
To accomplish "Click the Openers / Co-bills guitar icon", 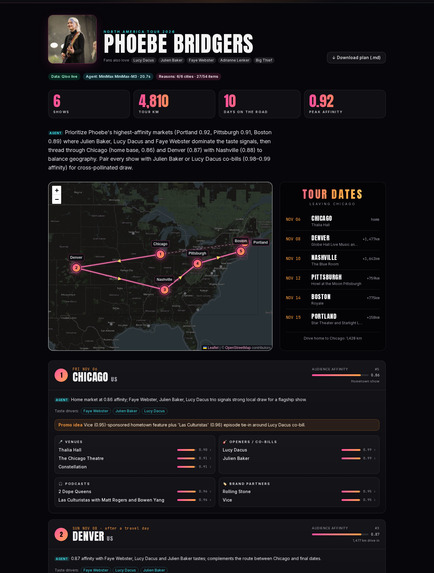I will (x=225, y=442).
